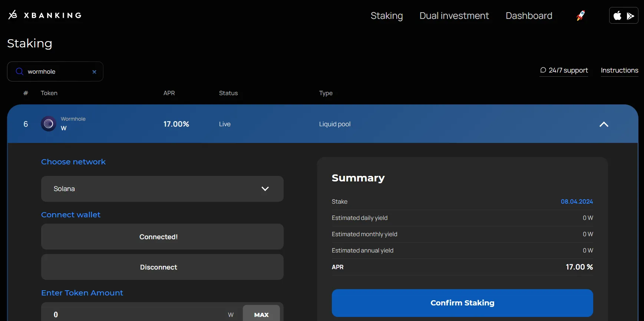Open 24/7 support chat link
644x321 pixels.
point(564,70)
